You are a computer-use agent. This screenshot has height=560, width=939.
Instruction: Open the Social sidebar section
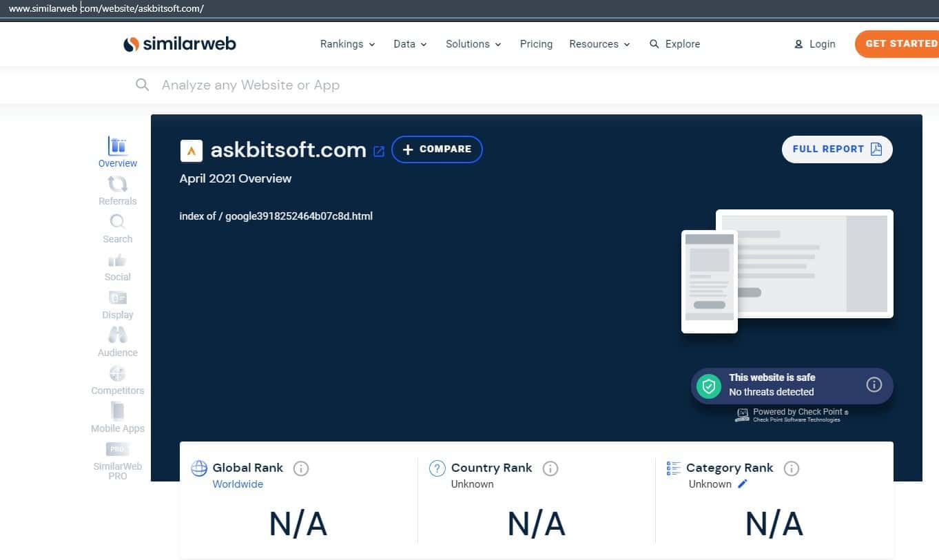(x=118, y=267)
